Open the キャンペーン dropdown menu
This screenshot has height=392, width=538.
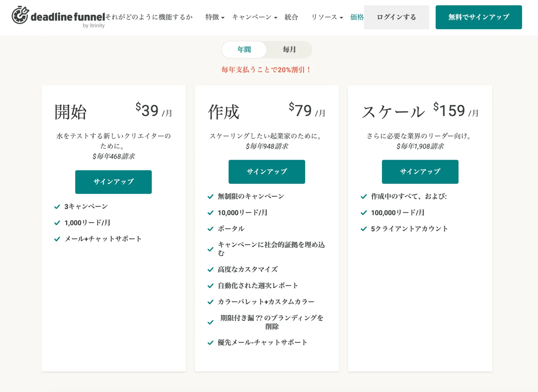[x=255, y=17]
